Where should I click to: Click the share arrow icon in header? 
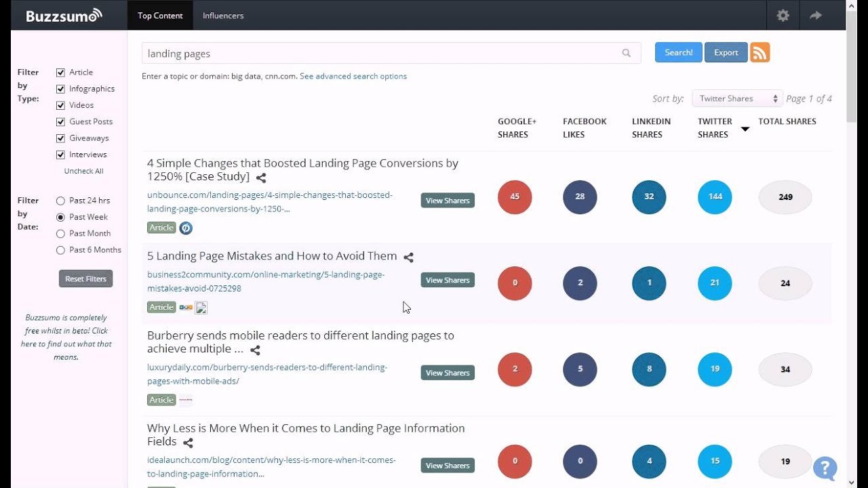pos(816,15)
